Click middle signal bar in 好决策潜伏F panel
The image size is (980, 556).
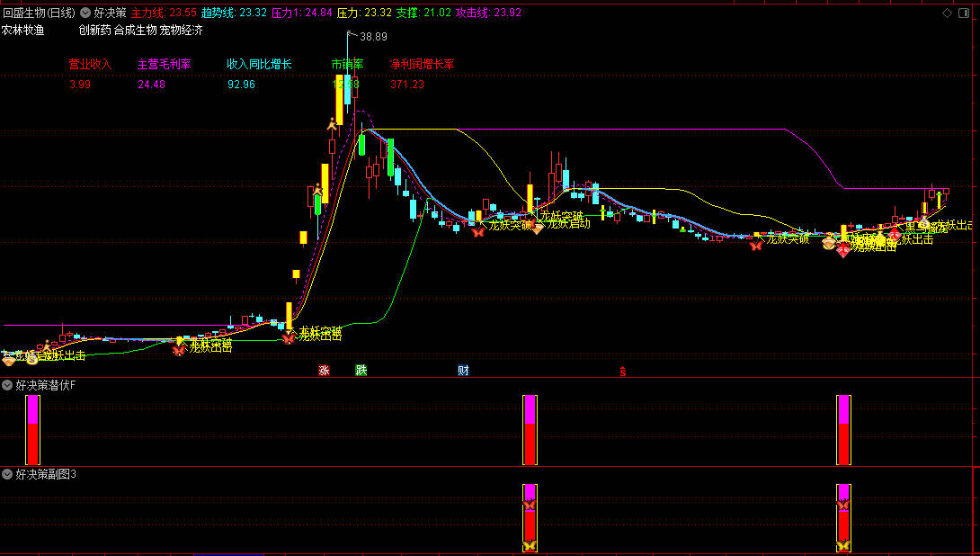coord(530,430)
